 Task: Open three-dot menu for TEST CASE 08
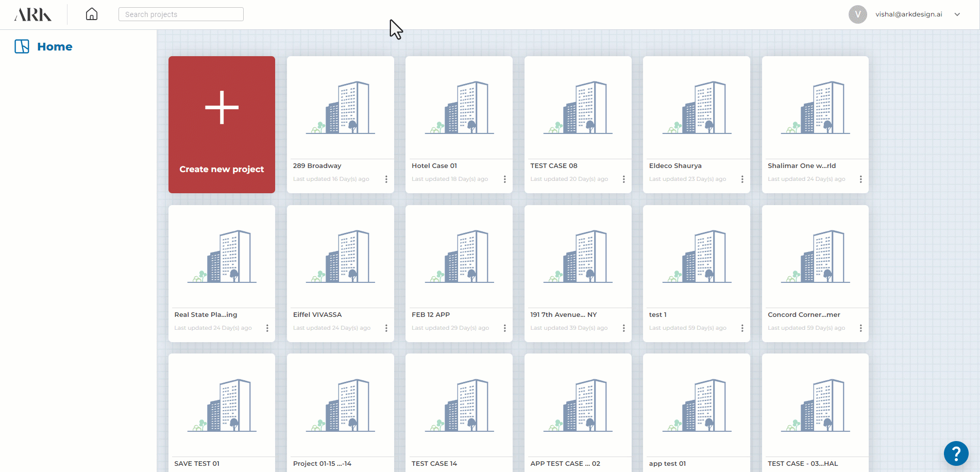click(623, 179)
